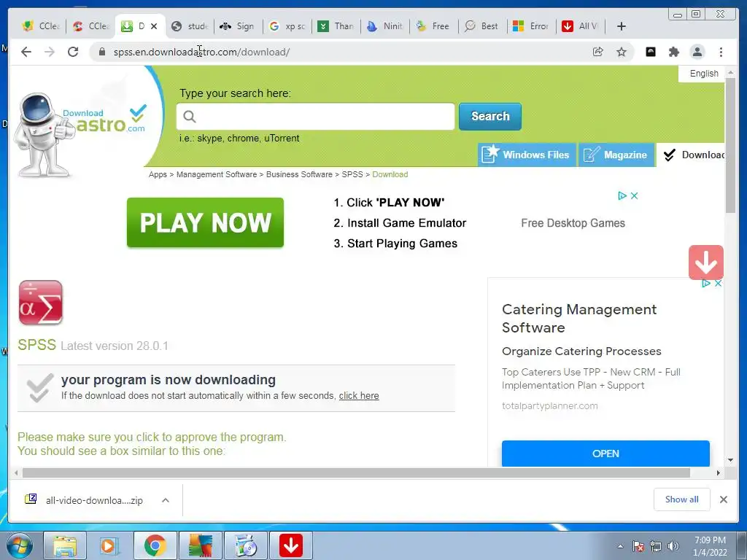Open the Chrome profile avatar
747x560 pixels.
click(697, 52)
